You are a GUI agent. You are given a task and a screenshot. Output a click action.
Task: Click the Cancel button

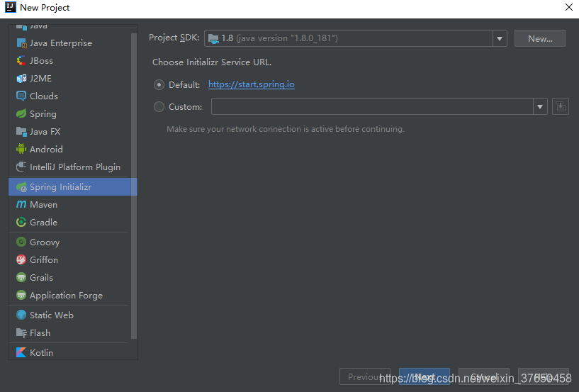coord(484,376)
